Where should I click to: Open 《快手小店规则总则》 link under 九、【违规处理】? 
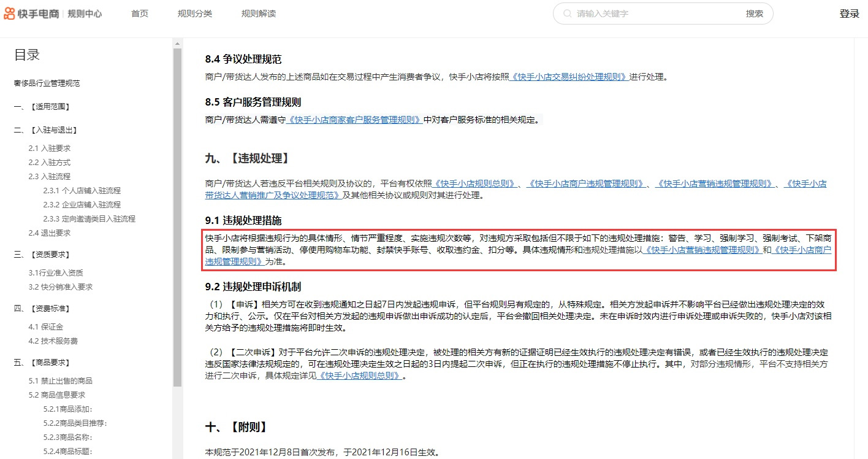[475, 183]
